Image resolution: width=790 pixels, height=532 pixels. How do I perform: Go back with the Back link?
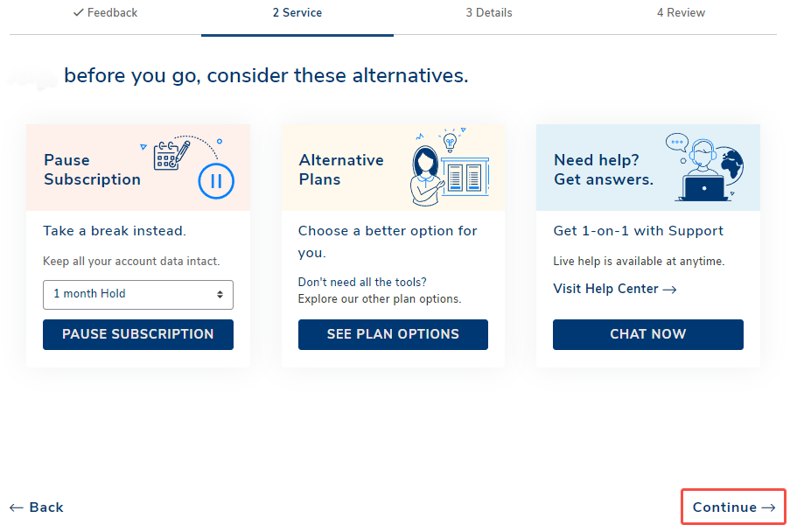37,507
